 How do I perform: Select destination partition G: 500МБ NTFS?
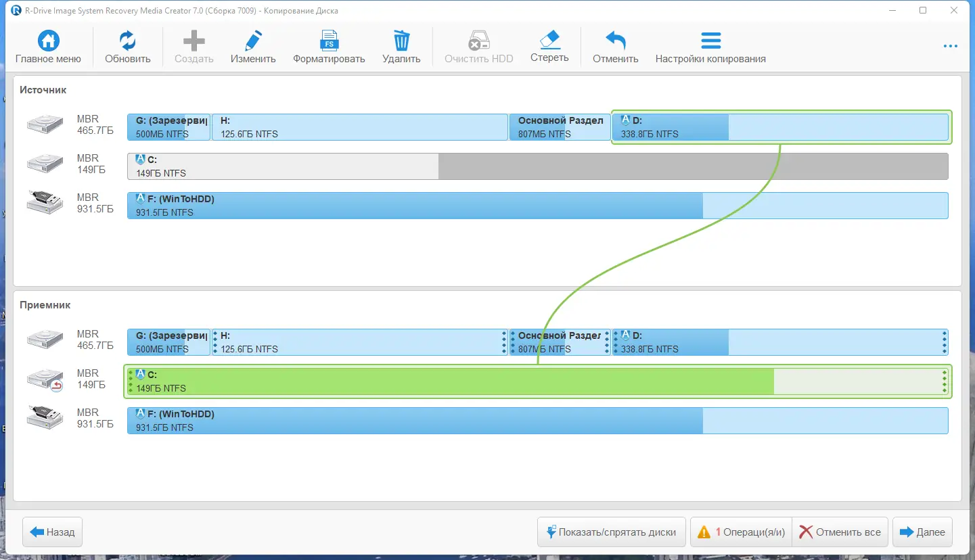168,342
